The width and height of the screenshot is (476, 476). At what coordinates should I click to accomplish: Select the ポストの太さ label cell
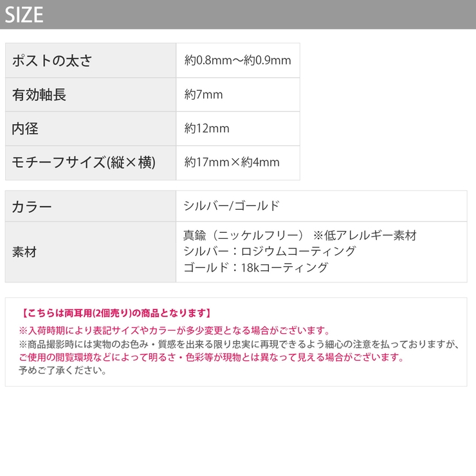pos(91,60)
